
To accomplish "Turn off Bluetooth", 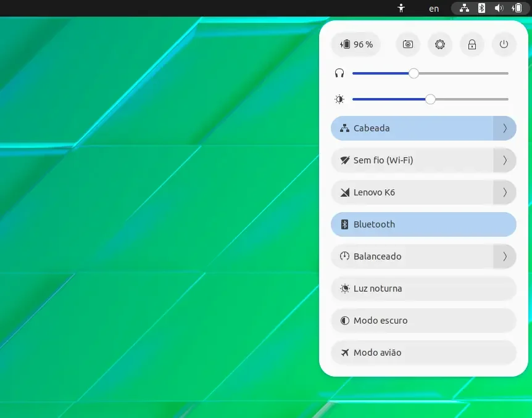I will click(x=423, y=224).
